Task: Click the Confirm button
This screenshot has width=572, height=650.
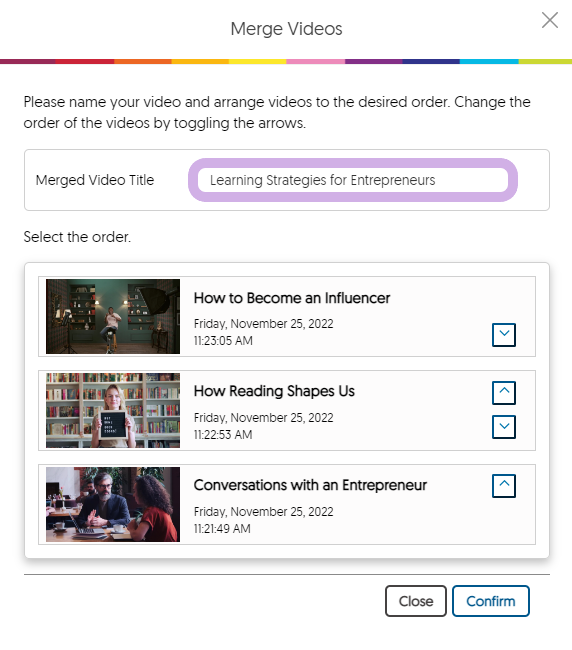Action: coord(490,601)
